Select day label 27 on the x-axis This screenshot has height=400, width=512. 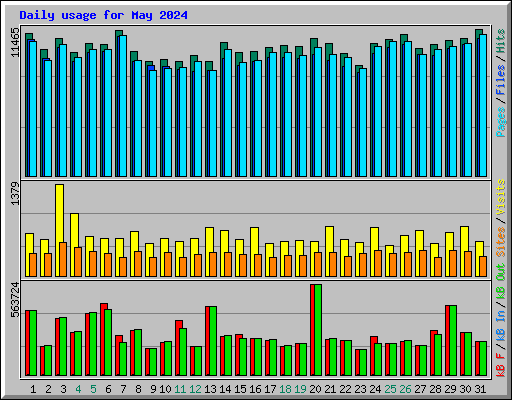pyautogui.click(x=420, y=389)
